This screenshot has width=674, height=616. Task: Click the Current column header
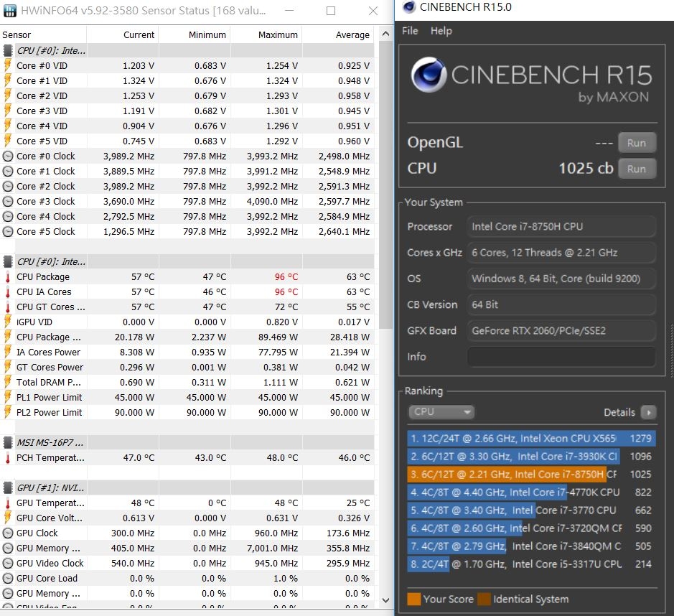(x=123, y=34)
